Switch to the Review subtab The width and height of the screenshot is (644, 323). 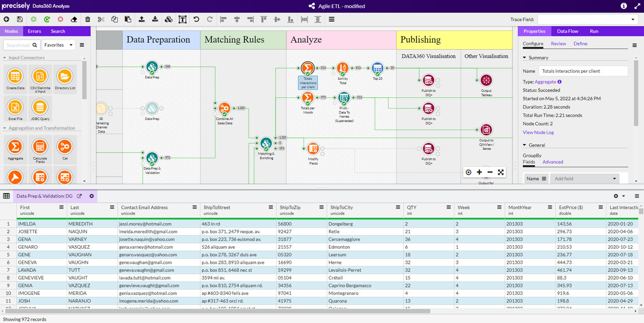coord(558,44)
